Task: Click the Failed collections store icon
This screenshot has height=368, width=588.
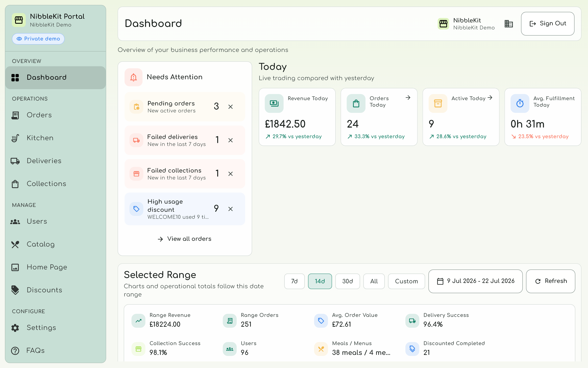Action: [136, 174]
